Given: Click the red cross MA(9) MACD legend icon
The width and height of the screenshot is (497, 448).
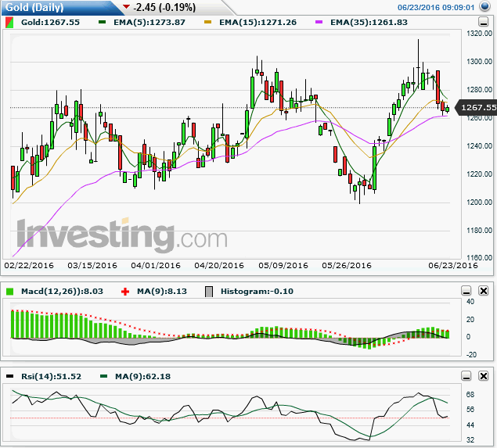Looking at the screenshot, I should point(125,292).
